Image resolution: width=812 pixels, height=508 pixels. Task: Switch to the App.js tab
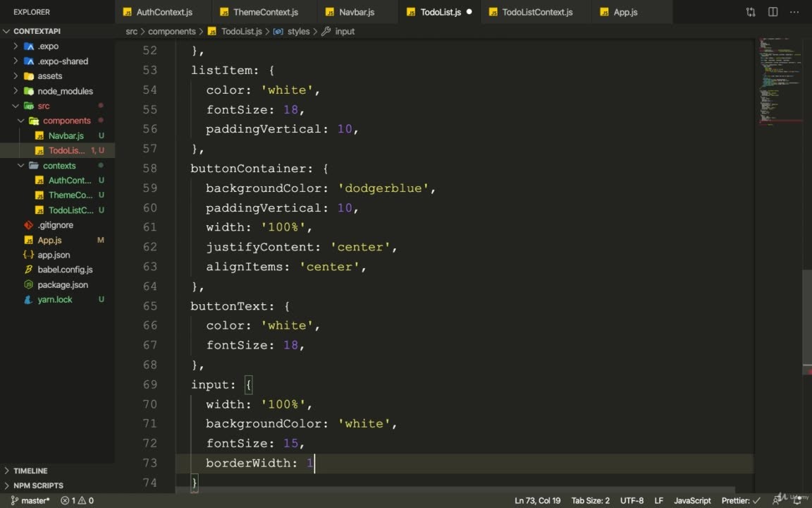625,12
